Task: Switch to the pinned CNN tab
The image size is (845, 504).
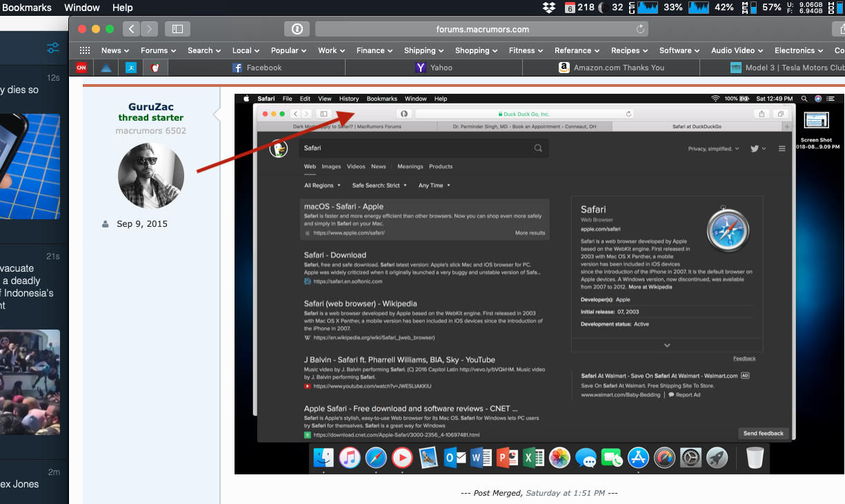Action: pyautogui.click(x=81, y=68)
